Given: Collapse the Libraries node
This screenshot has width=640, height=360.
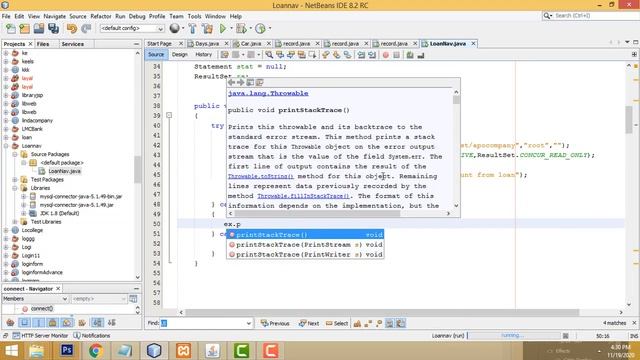Looking at the screenshot, I should click(x=15, y=188).
